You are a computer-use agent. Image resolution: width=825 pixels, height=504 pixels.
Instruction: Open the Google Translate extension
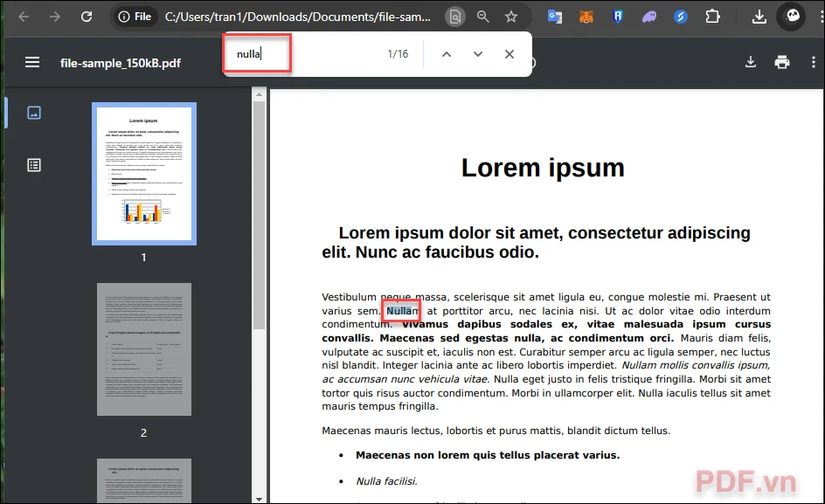555,17
